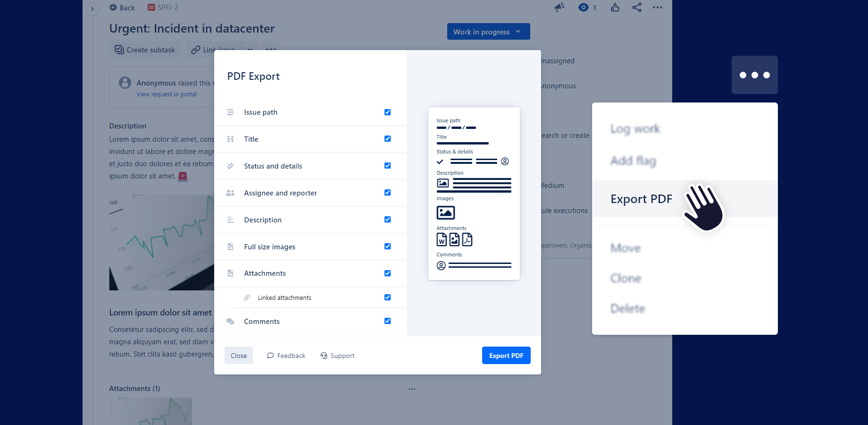Close the PDF Export dialog
This screenshot has width=868, height=425.
click(x=239, y=356)
